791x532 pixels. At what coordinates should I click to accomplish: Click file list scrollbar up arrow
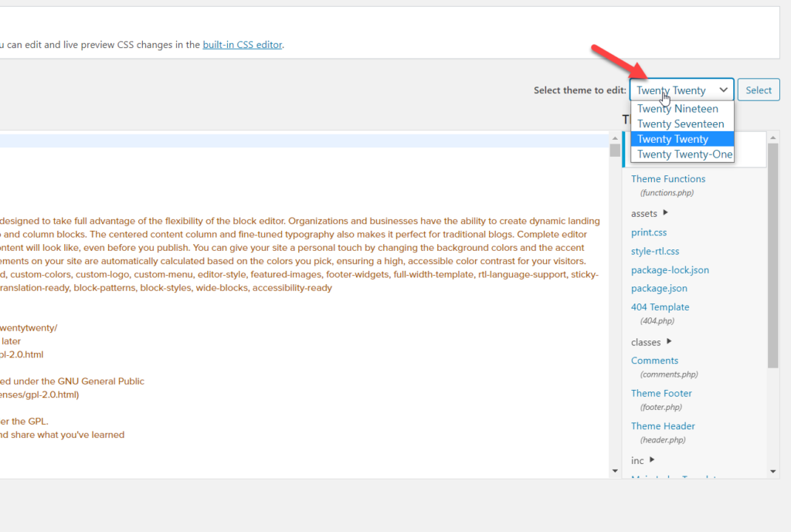[772, 137]
